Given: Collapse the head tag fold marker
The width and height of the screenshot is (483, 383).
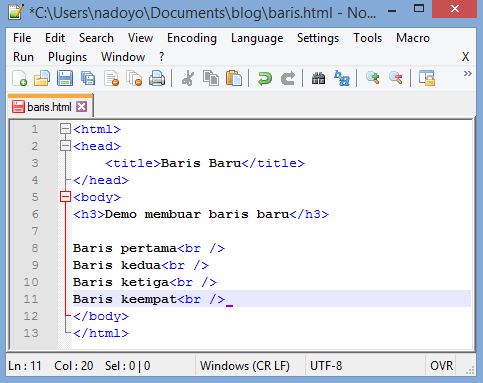Looking at the screenshot, I should pyautogui.click(x=65, y=146).
